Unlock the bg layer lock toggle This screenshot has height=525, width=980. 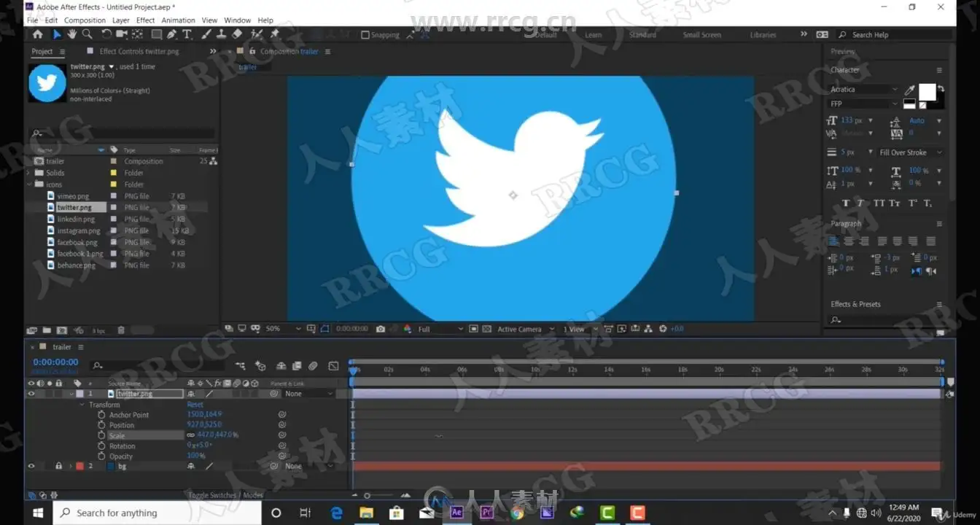tap(58, 466)
